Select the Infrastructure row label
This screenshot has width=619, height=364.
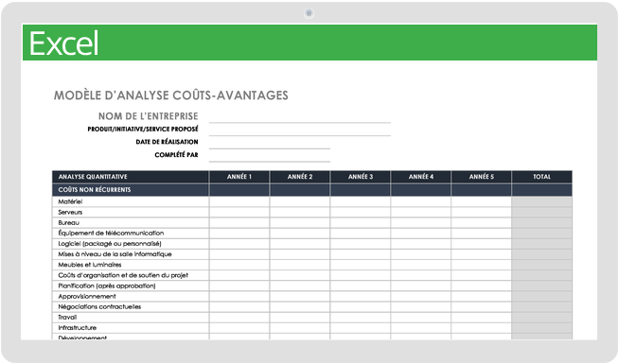(x=77, y=328)
